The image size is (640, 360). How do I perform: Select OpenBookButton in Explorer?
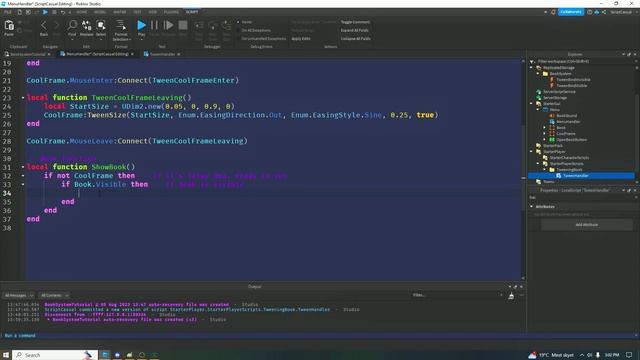click(571, 140)
